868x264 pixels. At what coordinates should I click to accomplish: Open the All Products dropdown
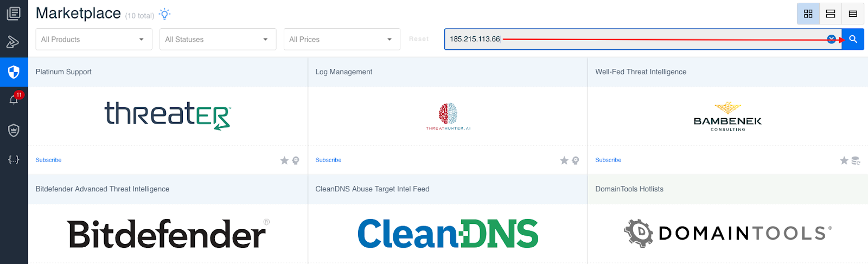click(x=93, y=39)
